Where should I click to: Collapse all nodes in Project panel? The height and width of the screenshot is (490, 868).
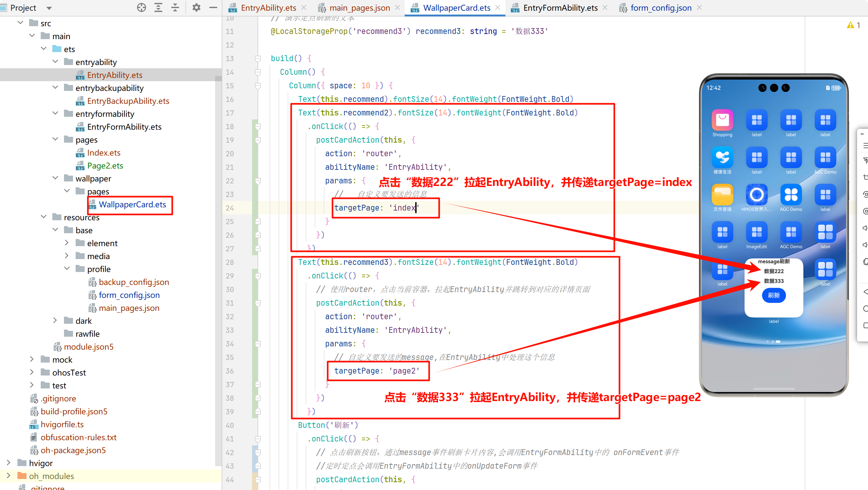[x=175, y=7]
